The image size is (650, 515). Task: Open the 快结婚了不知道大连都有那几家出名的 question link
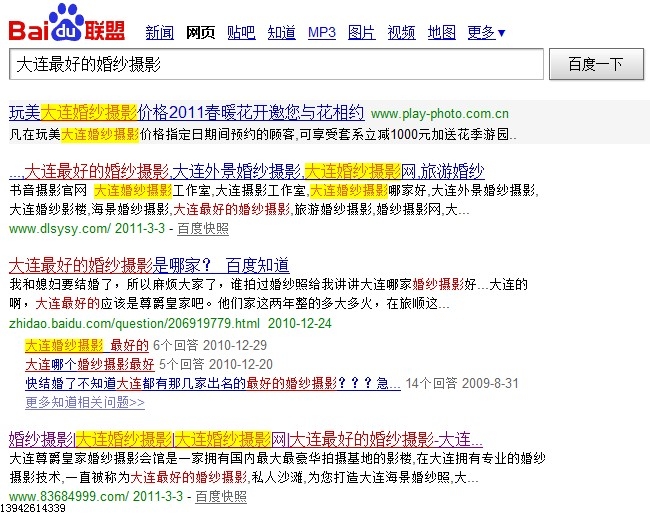(213, 384)
